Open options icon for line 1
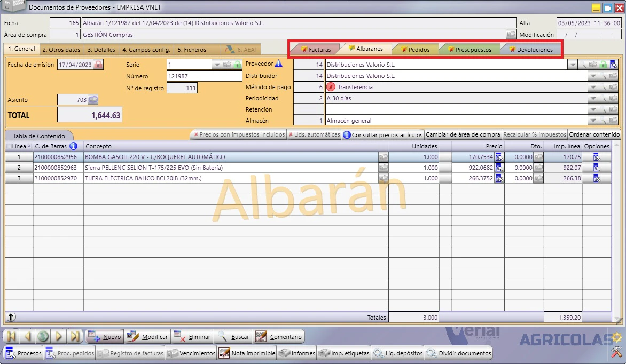Image resolution: width=626 pixels, height=364 pixels. click(x=597, y=157)
